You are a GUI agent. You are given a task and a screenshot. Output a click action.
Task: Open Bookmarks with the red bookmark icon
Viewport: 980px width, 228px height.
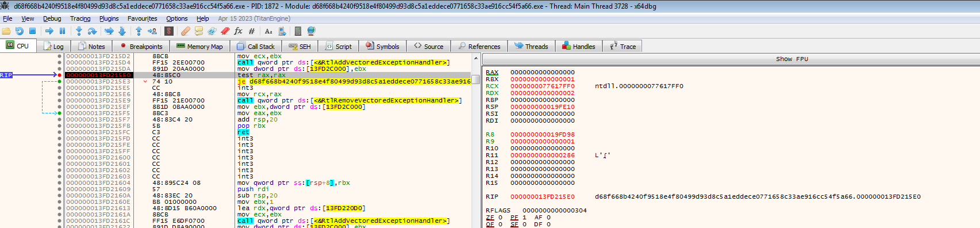coord(225,31)
